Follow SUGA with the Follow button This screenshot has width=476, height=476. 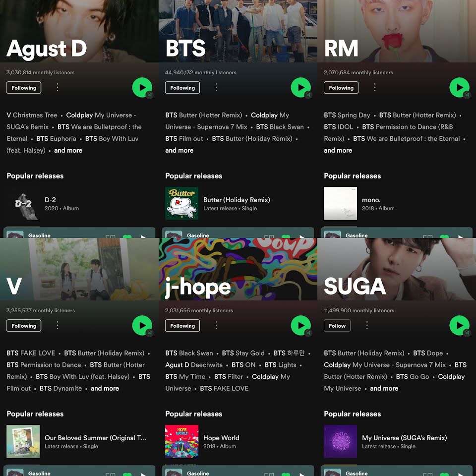click(x=337, y=326)
